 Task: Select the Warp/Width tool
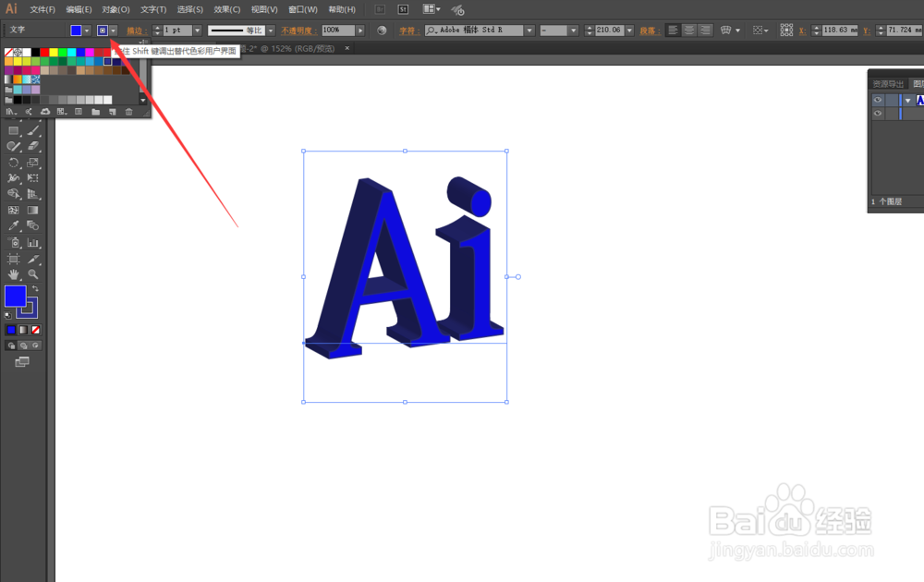[14, 178]
